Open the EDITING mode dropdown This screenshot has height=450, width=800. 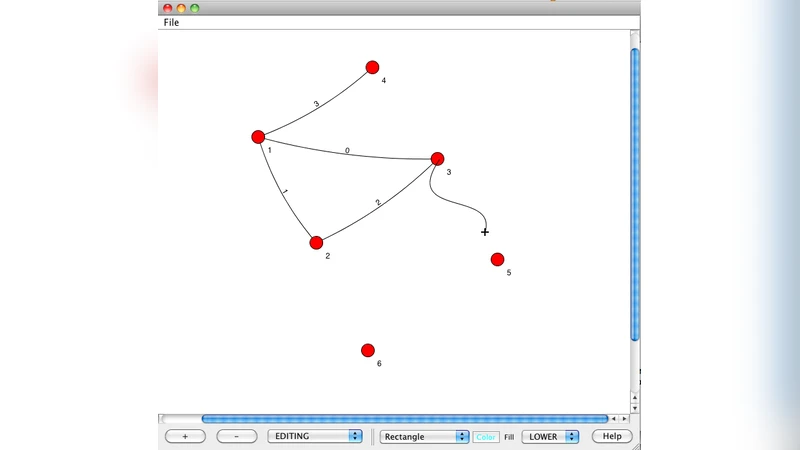(x=315, y=437)
